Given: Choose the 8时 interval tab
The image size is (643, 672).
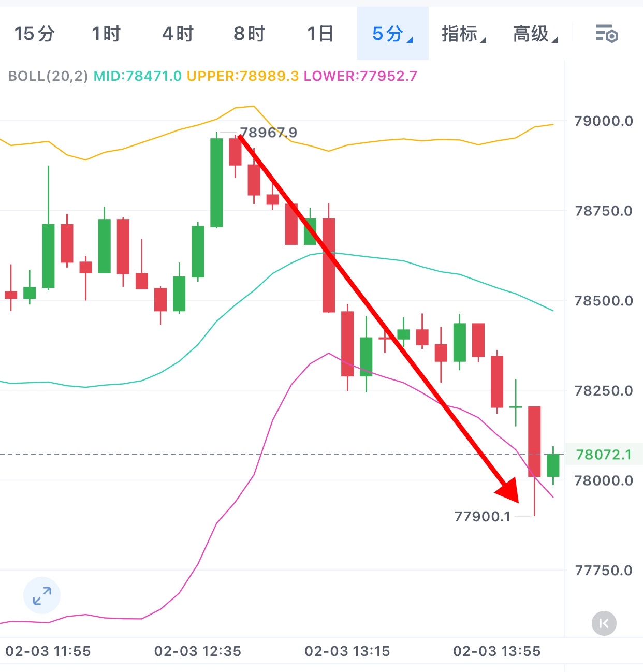Looking at the screenshot, I should tap(249, 34).
